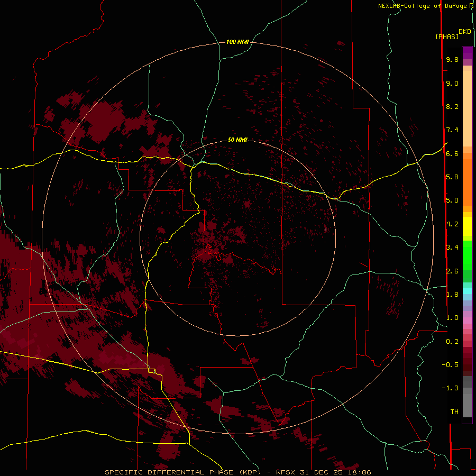
Task: Click the '31 DEC 25 18:06' timestamp
Action: (x=335, y=472)
